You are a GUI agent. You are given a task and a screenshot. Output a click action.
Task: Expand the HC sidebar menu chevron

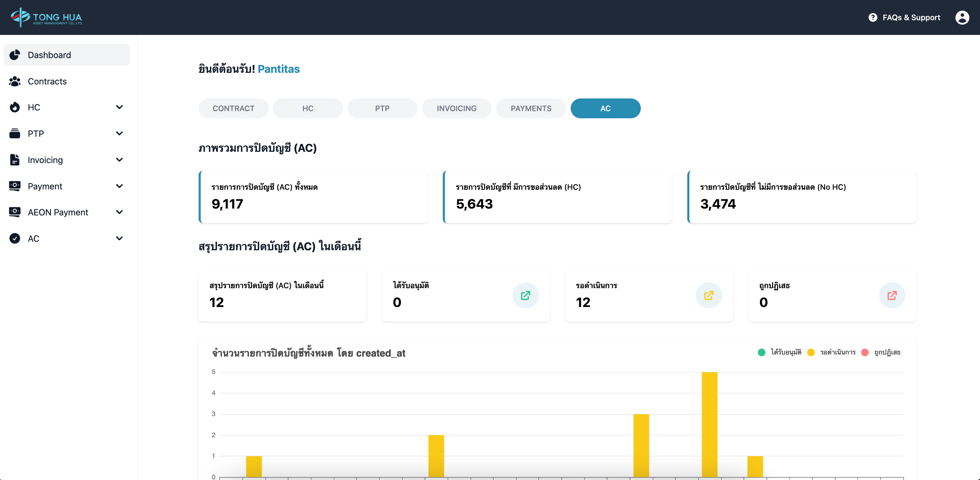tap(119, 107)
